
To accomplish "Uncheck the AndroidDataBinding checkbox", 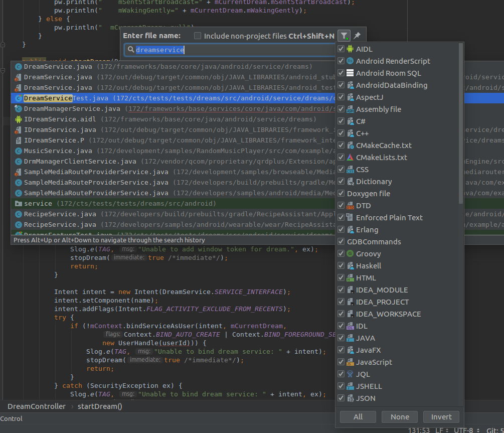I will pos(341,85).
